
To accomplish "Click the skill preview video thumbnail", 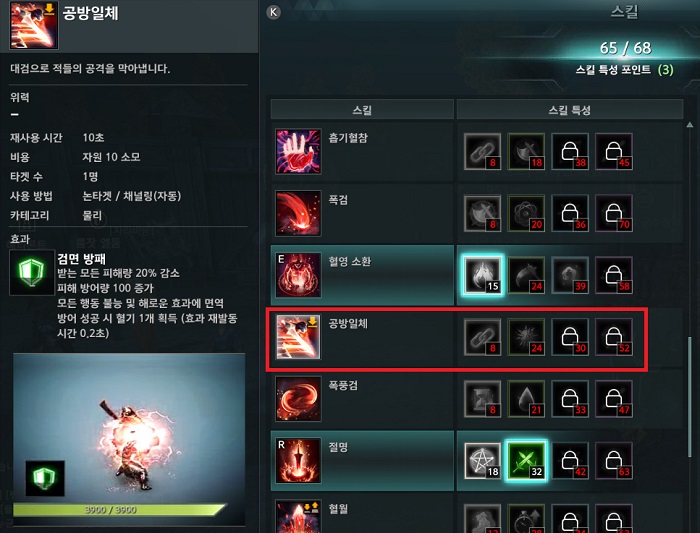I will click(x=129, y=440).
